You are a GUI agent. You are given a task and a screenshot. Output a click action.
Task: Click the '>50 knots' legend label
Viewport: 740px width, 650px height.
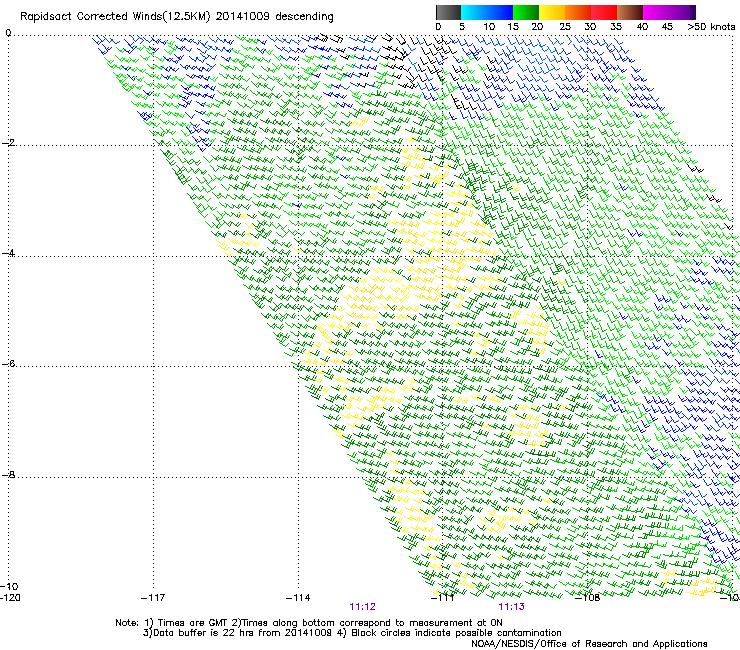711,27
